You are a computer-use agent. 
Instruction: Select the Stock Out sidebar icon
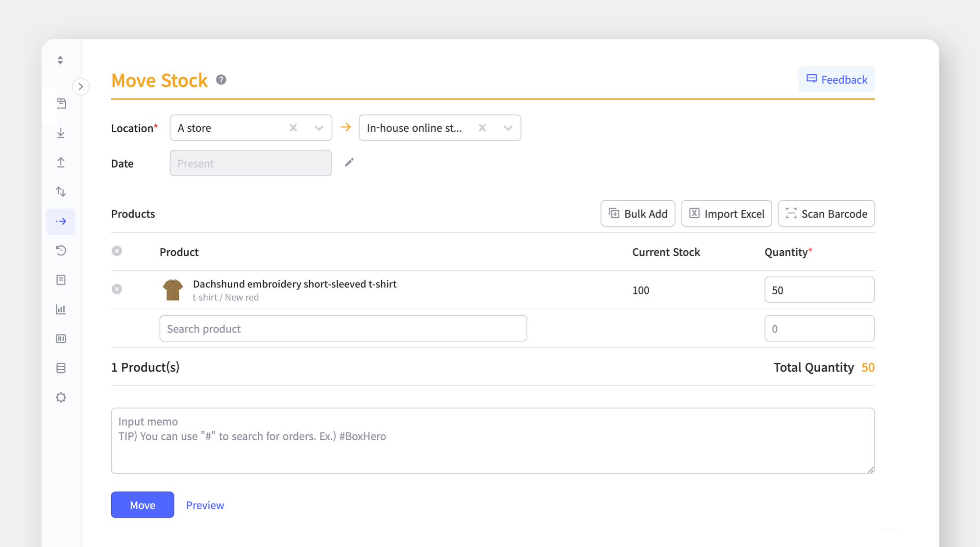(x=61, y=162)
